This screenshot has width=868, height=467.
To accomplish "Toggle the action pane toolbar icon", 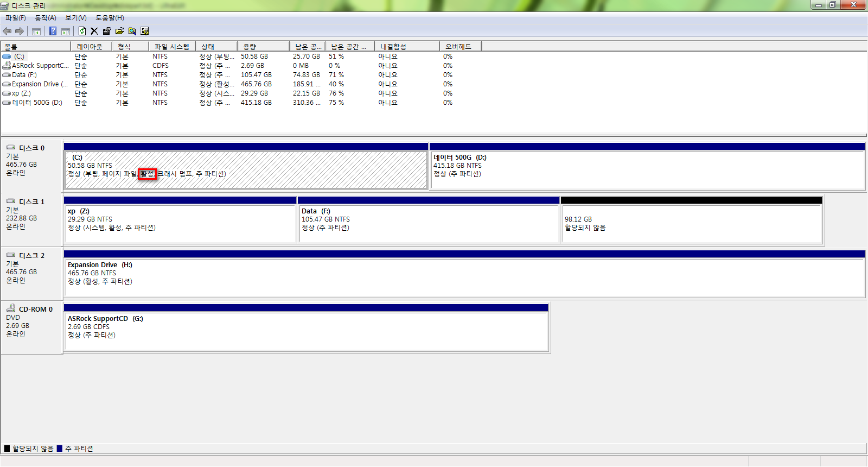I will [66, 31].
